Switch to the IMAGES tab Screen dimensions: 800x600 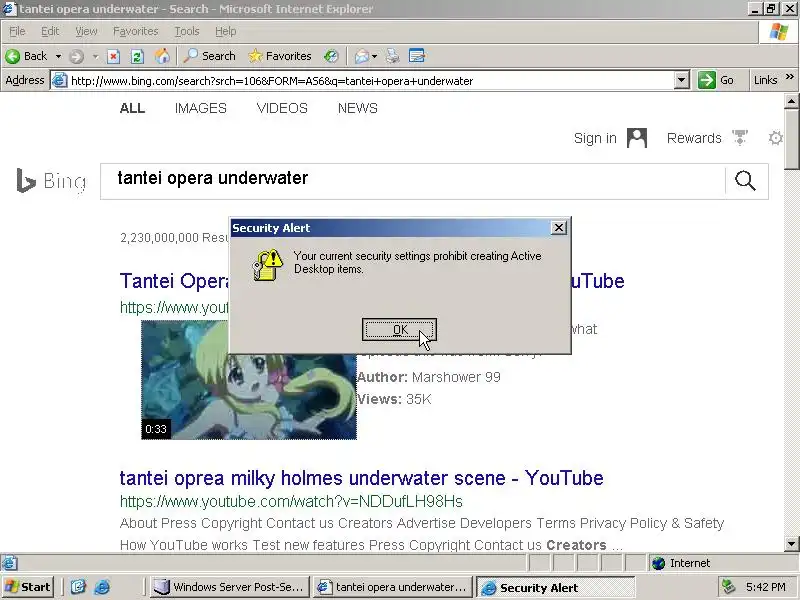pyautogui.click(x=201, y=108)
